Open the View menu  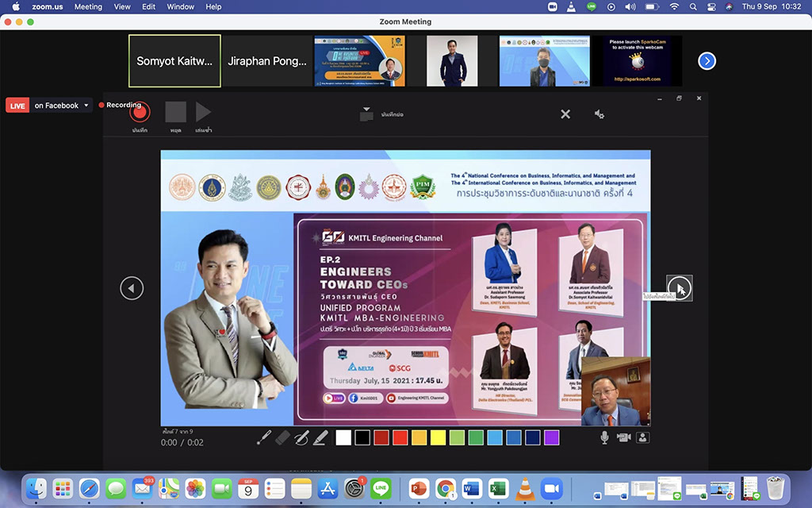click(x=122, y=6)
